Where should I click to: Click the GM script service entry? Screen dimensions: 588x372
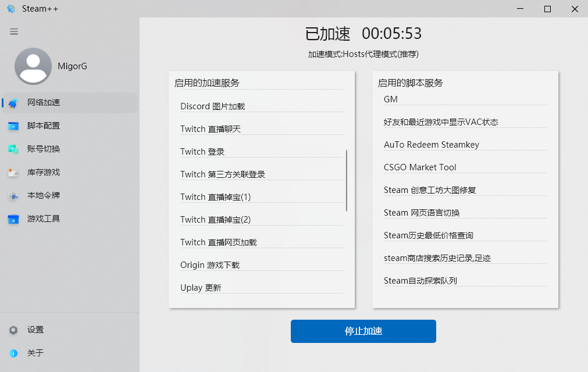click(390, 99)
